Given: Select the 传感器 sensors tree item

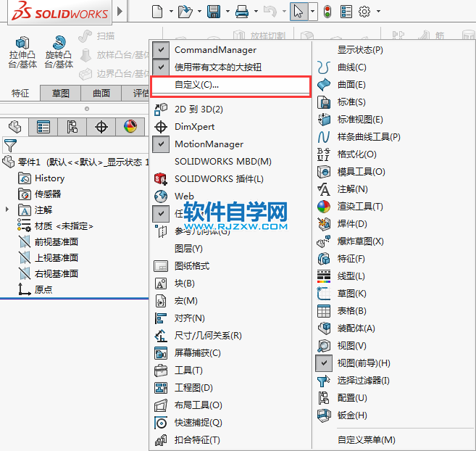Looking at the screenshot, I should click(x=39, y=194).
